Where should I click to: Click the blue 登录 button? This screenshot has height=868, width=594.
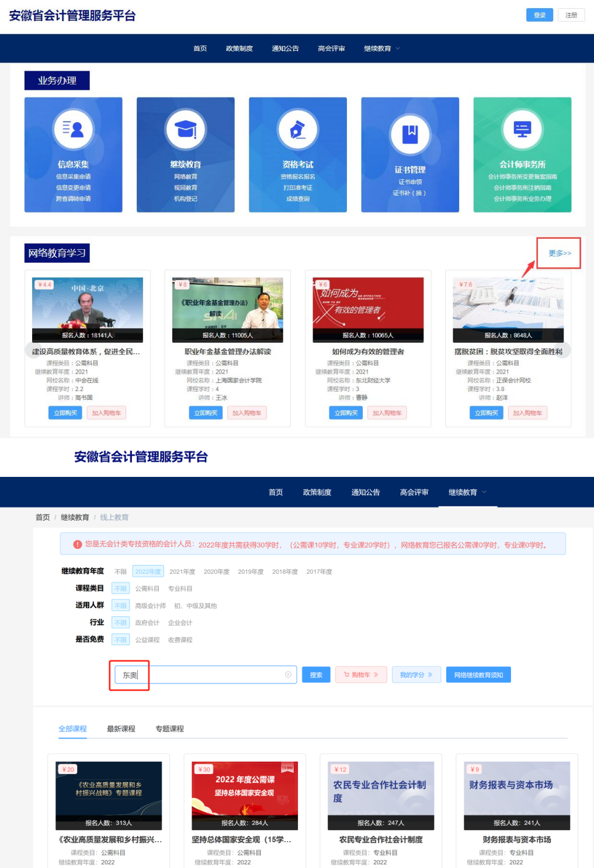coord(539,15)
